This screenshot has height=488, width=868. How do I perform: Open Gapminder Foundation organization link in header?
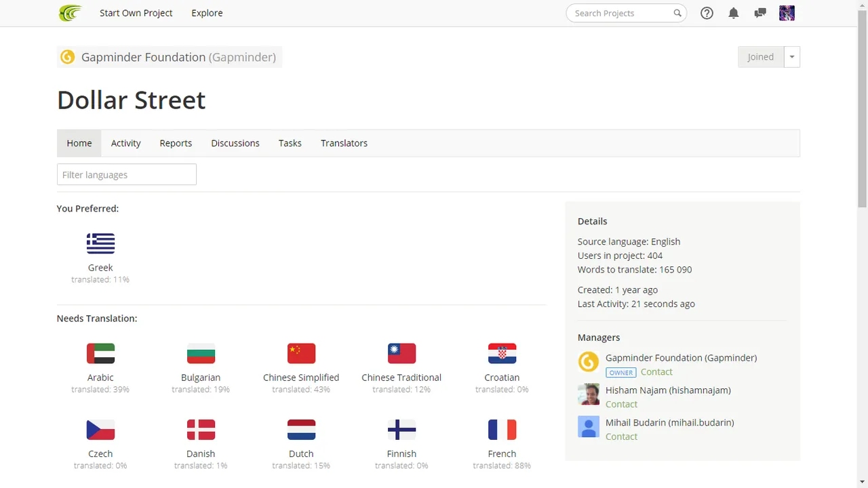tap(178, 57)
